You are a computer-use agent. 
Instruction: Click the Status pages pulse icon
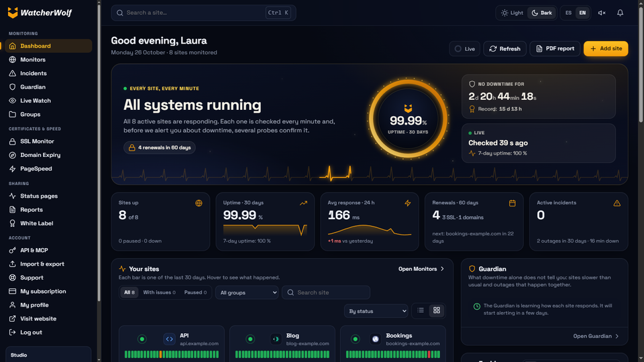click(x=12, y=196)
